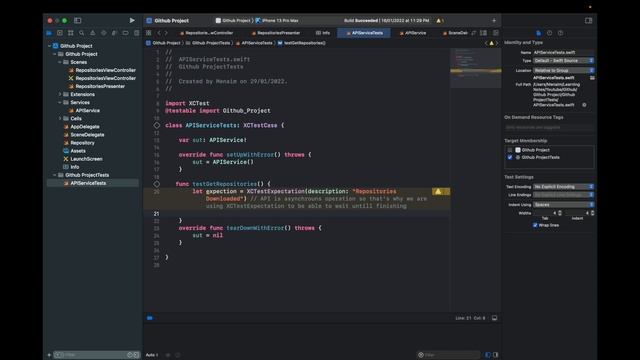
Task: Collapse the Services folder
Action: tap(60, 102)
